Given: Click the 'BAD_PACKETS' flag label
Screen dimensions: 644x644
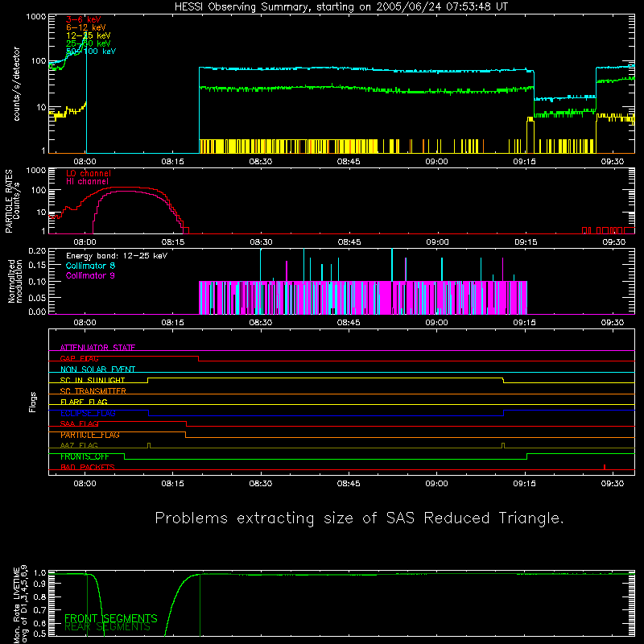Looking at the screenshot, I should [88, 468].
